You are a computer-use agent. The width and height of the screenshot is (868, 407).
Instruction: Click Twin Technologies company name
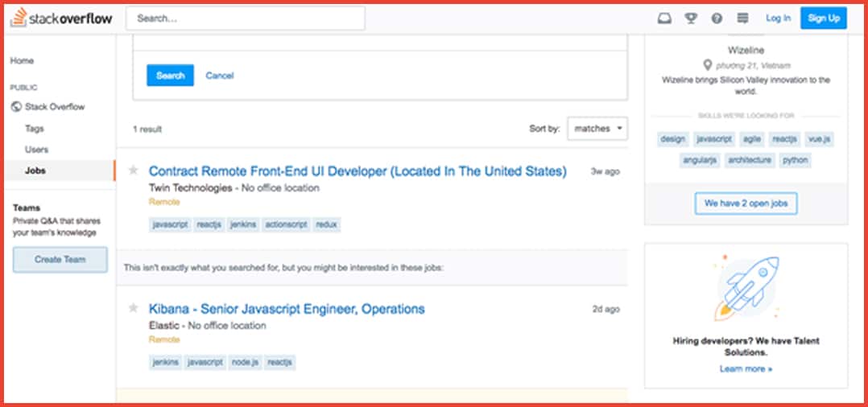pyautogui.click(x=190, y=188)
